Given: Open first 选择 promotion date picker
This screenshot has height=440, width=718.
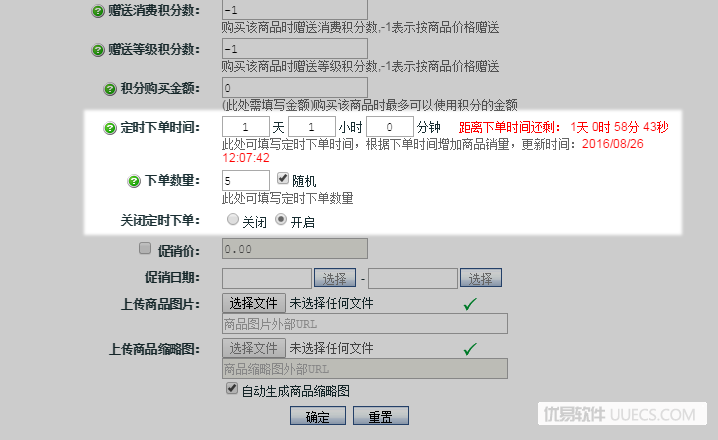Looking at the screenshot, I should tap(335, 278).
